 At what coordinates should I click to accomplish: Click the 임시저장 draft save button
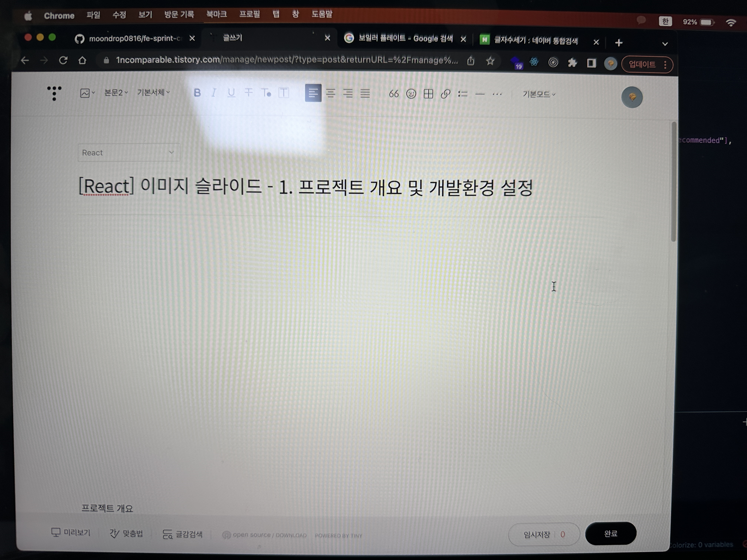(537, 534)
